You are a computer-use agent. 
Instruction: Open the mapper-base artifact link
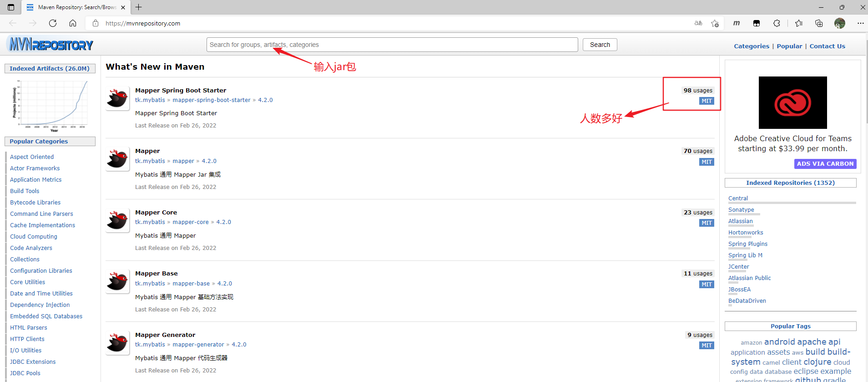tap(191, 283)
